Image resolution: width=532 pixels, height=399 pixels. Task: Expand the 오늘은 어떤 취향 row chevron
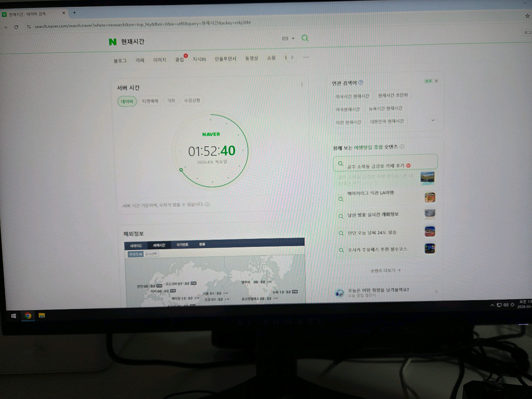click(435, 292)
